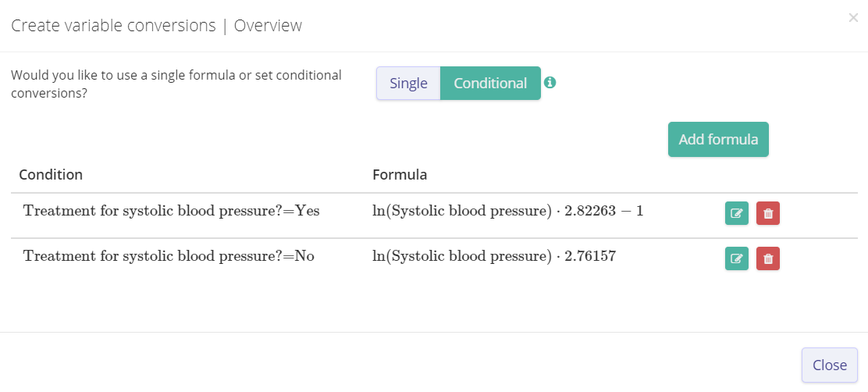This screenshot has height=392, width=868.
Task: Delete the Treatment=No conditional formula
Action: [768, 258]
